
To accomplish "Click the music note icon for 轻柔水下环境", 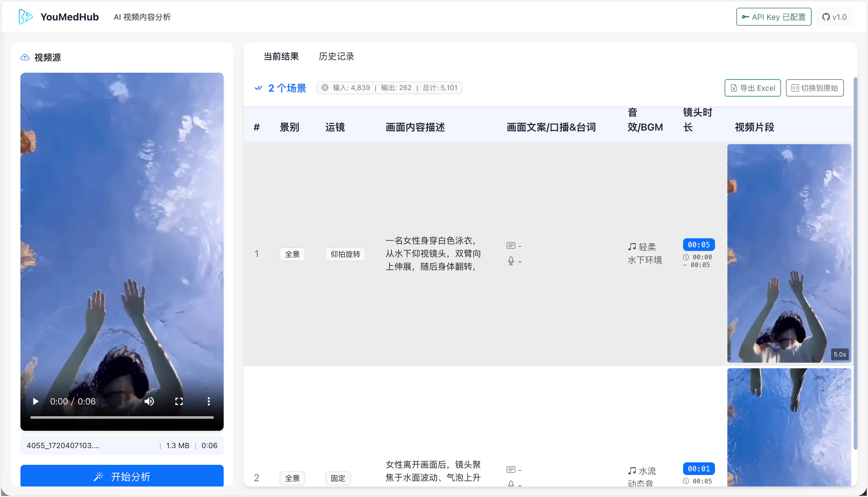I will 632,246.
